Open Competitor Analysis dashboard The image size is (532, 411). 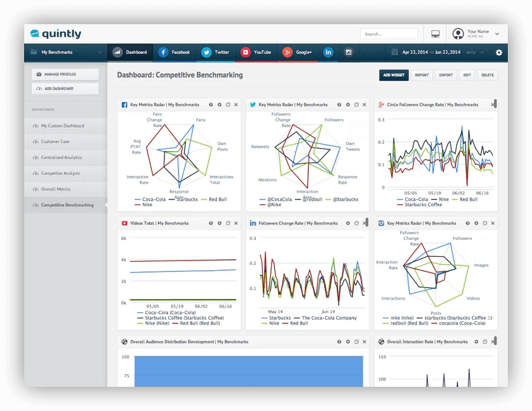(66, 173)
